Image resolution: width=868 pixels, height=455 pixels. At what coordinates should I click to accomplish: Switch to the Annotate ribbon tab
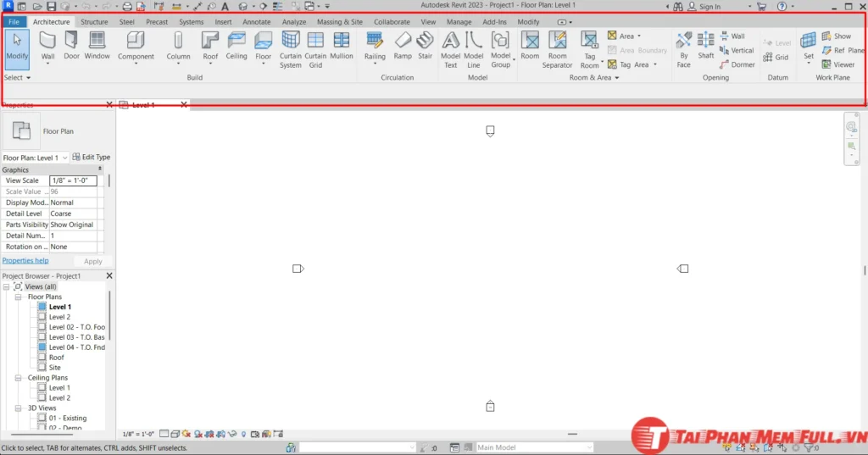click(x=256, y=21)
